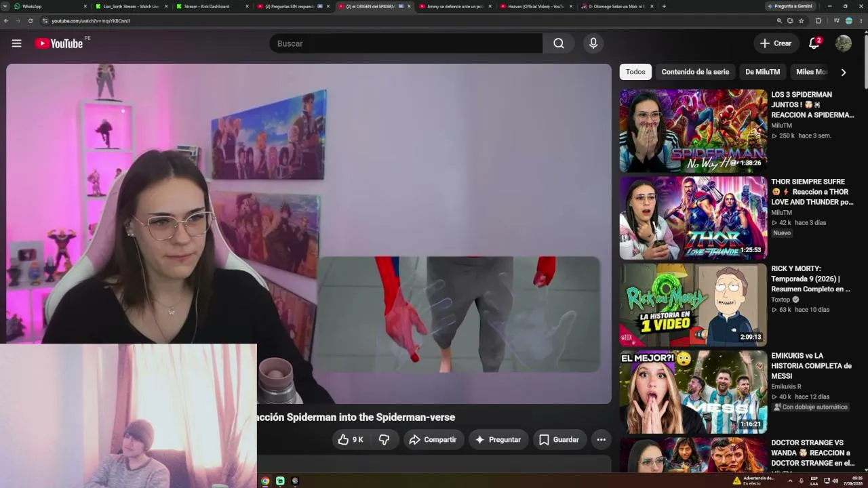Go forward in the browser
The image size is (868, 488).
pos(18,21)
